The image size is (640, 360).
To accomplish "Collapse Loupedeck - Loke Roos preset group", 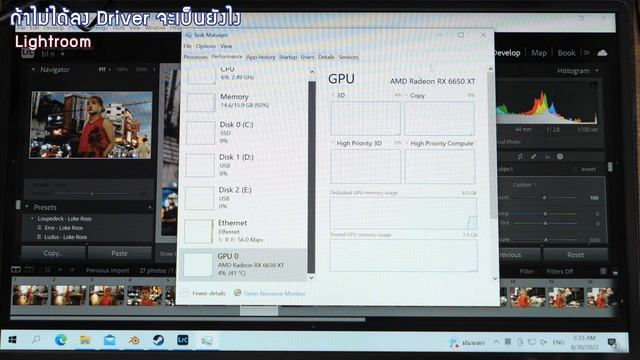I will [32, 219].
